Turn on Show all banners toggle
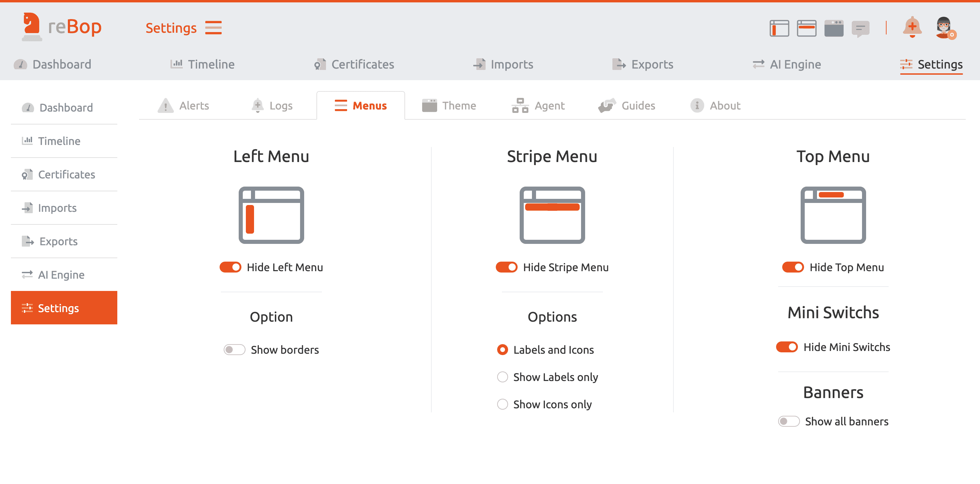The height and width of the screenshot is (484, 980). pyautogui.click(x=789, y=421)
